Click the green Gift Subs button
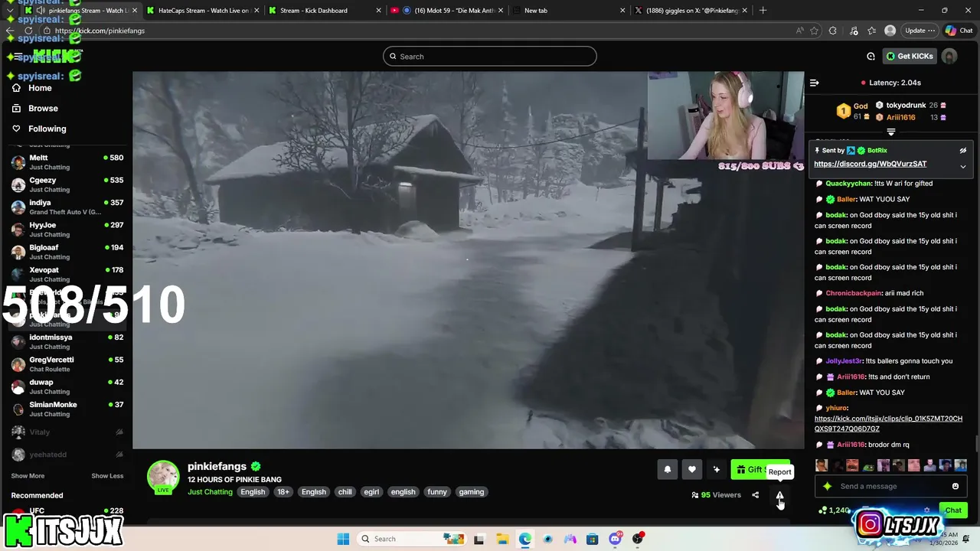980x551 pixels. point(759,470)
